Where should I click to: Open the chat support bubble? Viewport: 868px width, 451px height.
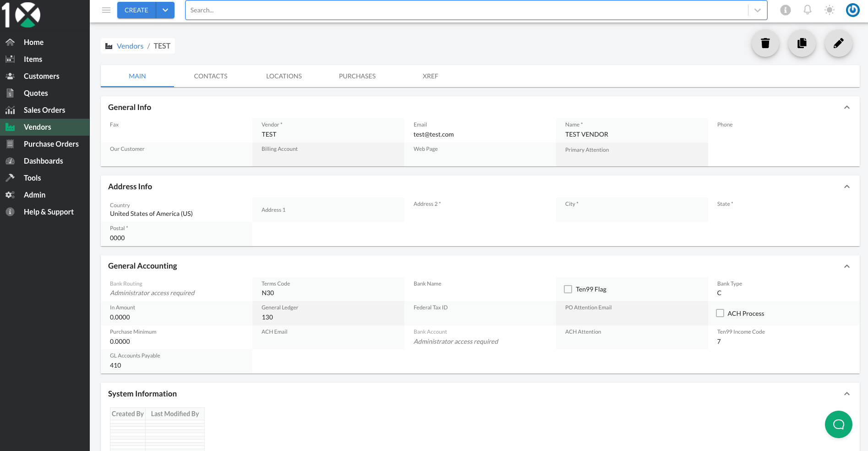pos(838,424)
